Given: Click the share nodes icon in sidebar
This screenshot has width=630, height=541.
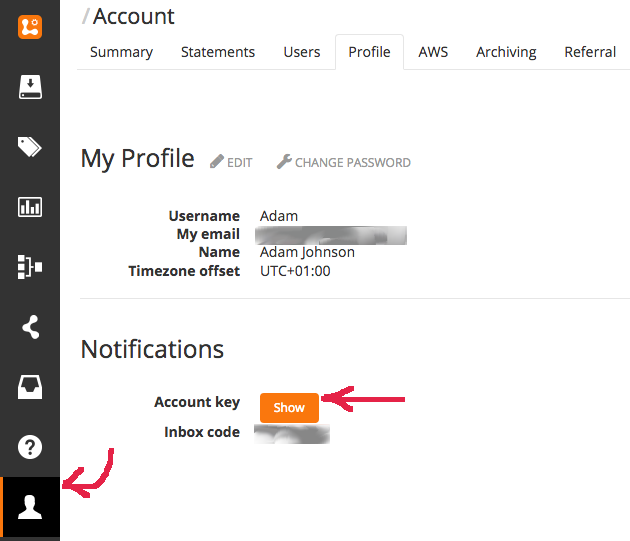Looking at the screenshot, I should 31,327.
